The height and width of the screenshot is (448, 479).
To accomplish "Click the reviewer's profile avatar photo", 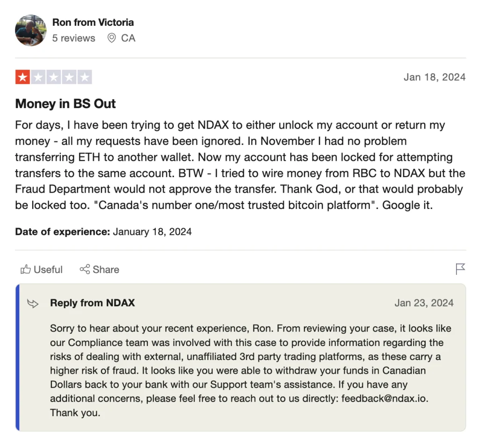I will coord(31,30).
